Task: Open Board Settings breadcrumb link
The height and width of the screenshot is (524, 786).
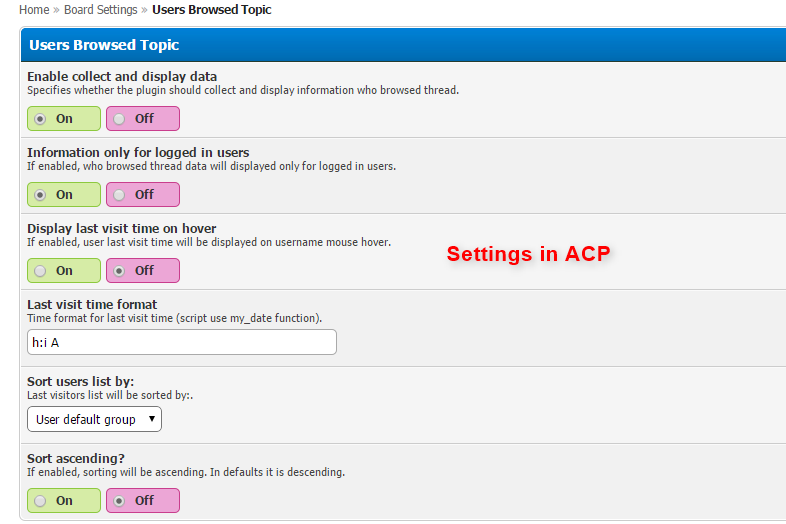Action: point(101,10)
